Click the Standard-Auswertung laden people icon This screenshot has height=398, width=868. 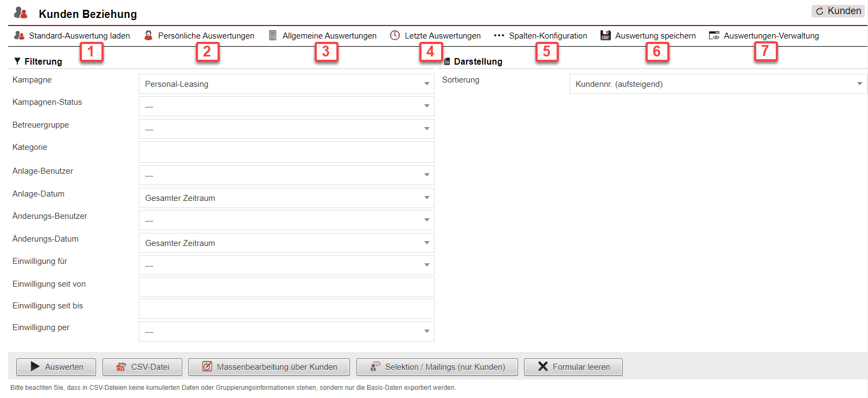(20, 35)
